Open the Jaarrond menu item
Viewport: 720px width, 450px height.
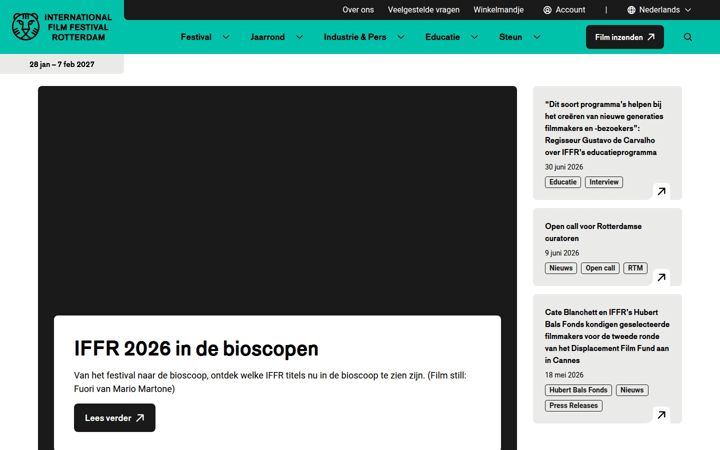pyautogui.click(x=267, y=37)
